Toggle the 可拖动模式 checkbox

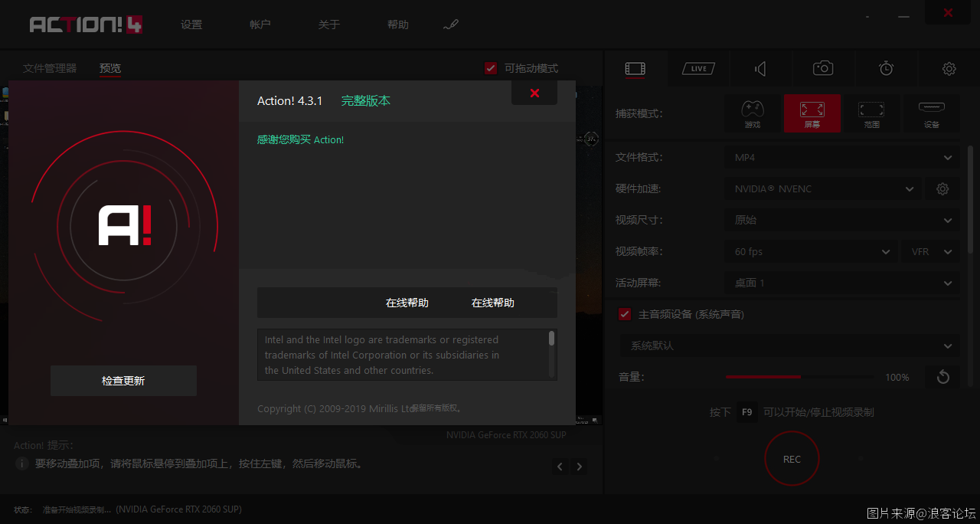[x=491, y=68]
